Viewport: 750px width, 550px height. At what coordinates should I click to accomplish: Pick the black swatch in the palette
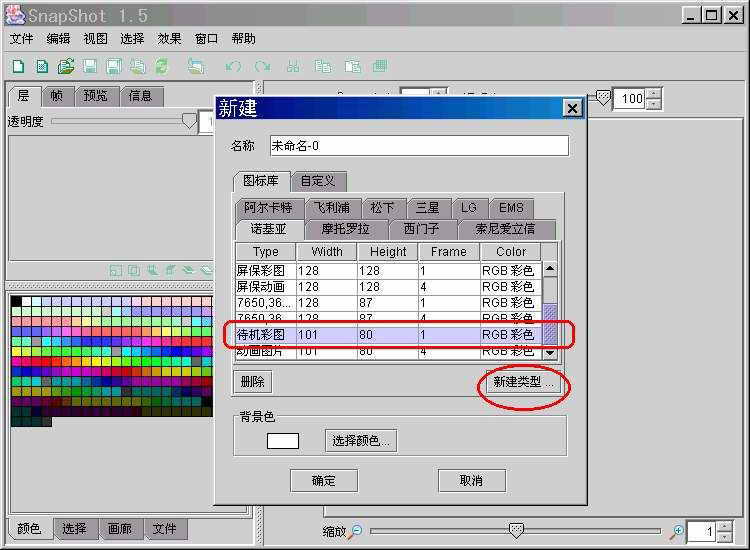pos(16,301)
